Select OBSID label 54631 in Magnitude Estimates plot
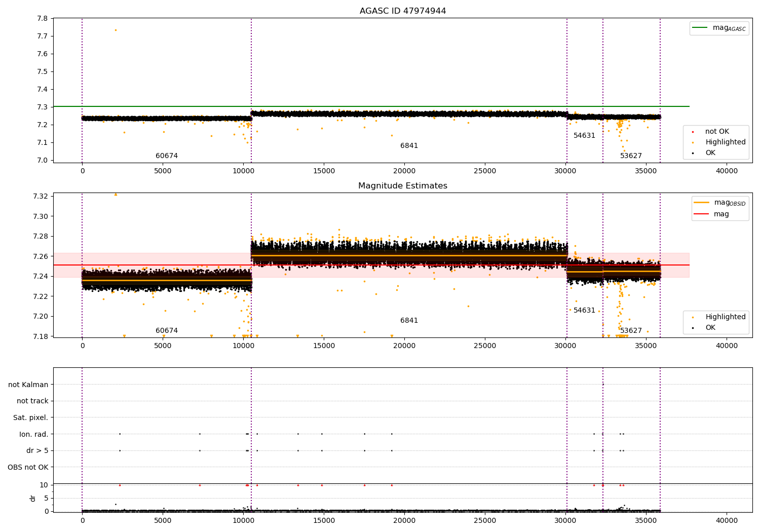760x532 pixels. (x=585, y=311)
